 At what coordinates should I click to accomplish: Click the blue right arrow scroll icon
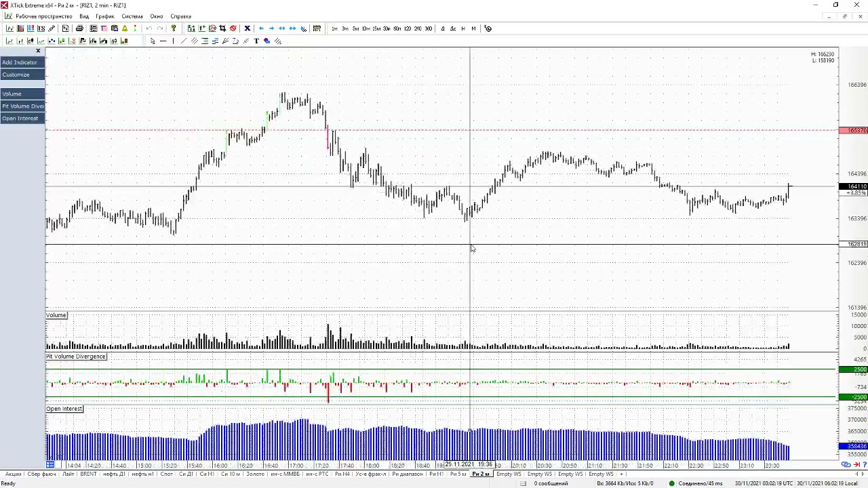(271, 28)
